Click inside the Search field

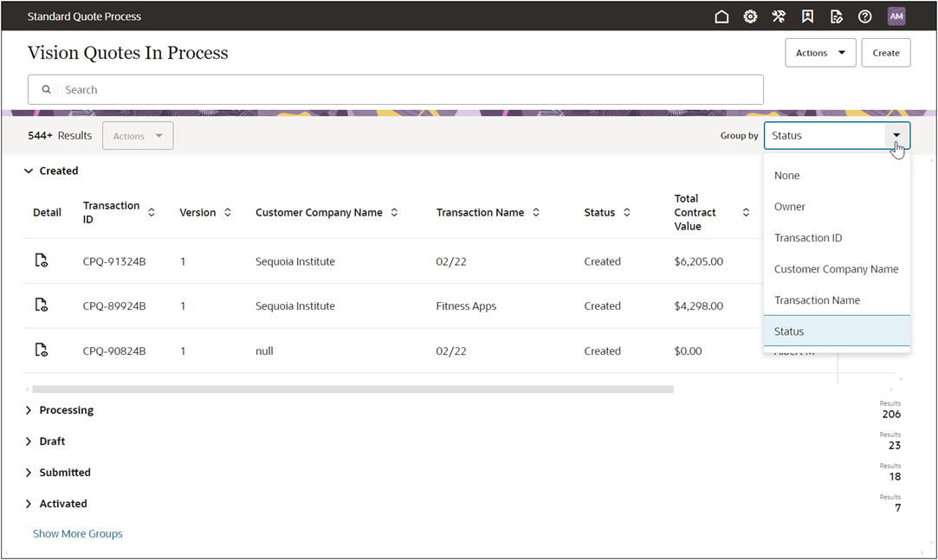pos(260,89)
